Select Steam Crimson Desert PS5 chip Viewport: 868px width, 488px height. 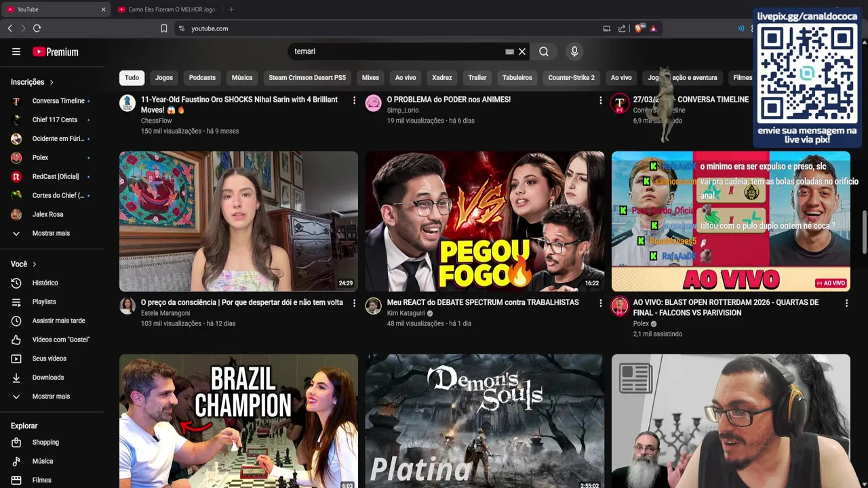[x=307, y=77]
